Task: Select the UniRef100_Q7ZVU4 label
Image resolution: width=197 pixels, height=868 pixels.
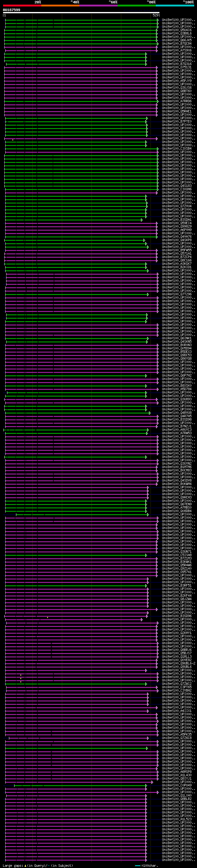Action: click(x=177, y=206)
